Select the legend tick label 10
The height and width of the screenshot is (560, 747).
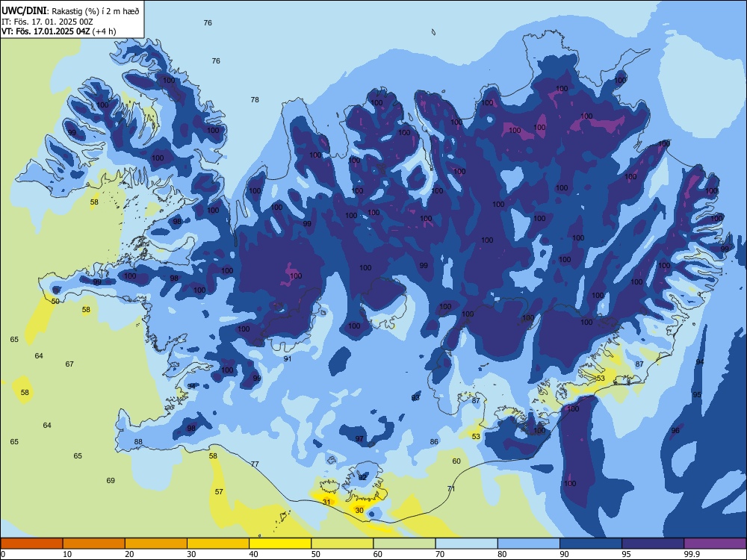coord(67,554)
